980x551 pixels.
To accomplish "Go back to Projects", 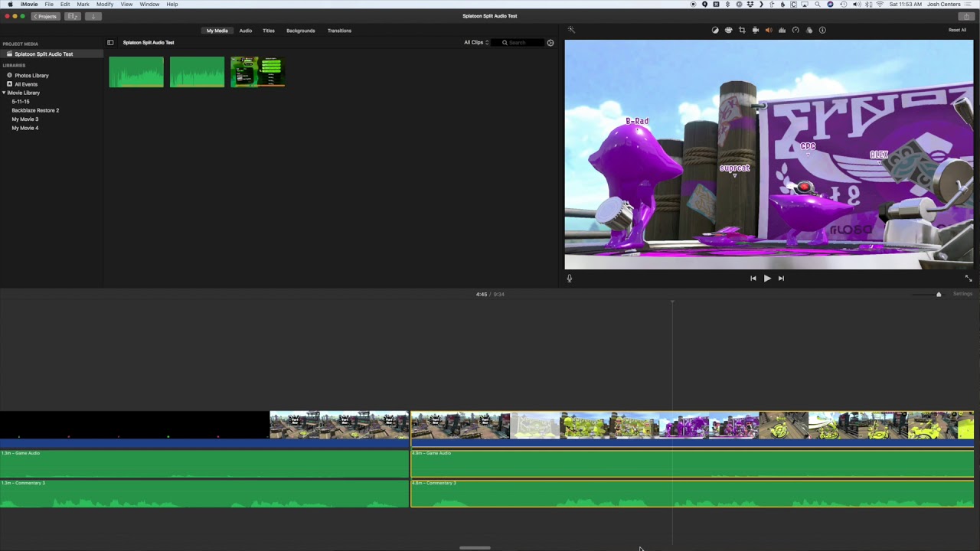I will click(45, 16).
